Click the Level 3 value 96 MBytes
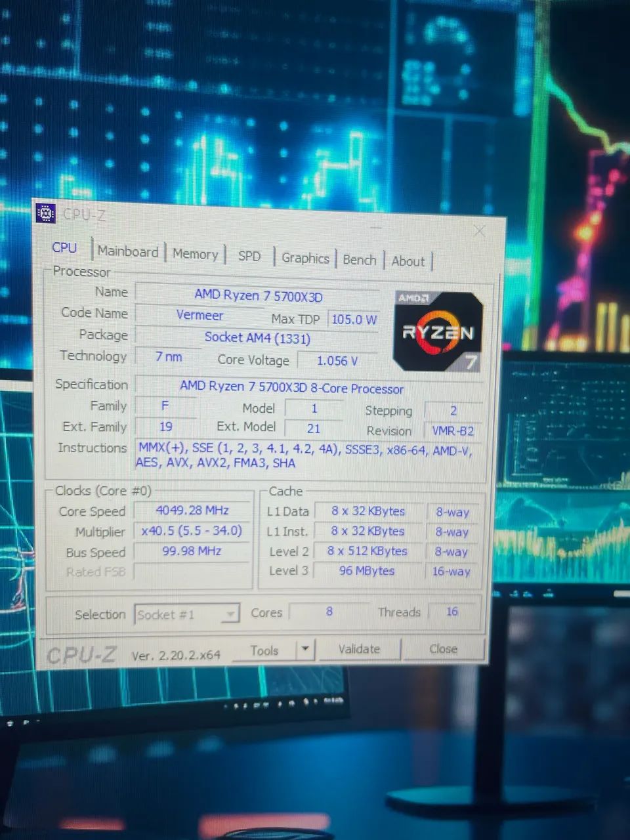The height and width of the screenshot is (840, 630). coord(367,571)
